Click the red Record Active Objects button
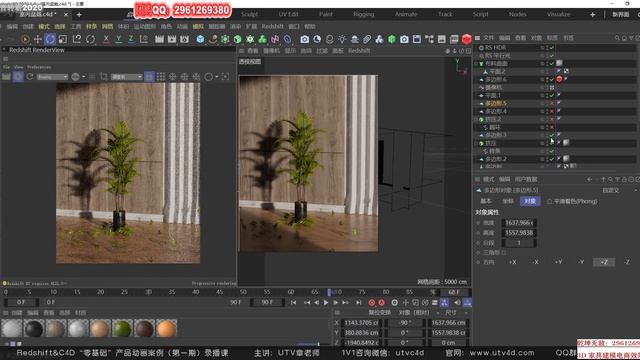This screenshot has height=360, width=640. 371,303
